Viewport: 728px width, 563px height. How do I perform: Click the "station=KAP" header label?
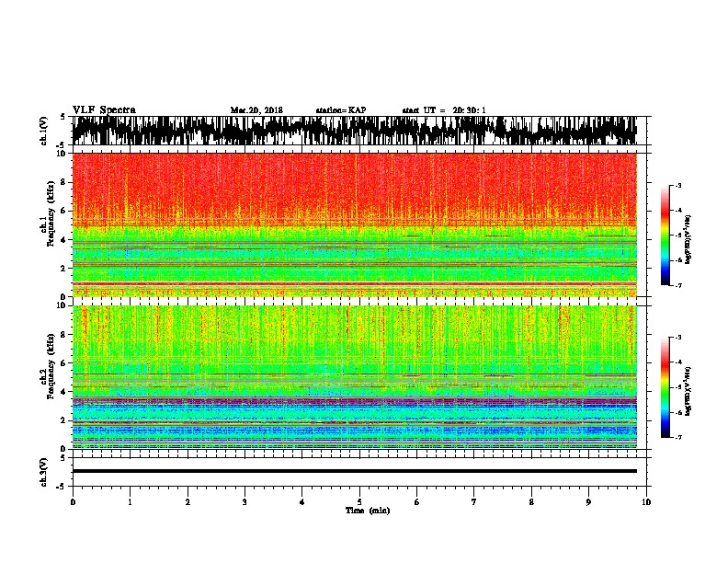(341, 110)
